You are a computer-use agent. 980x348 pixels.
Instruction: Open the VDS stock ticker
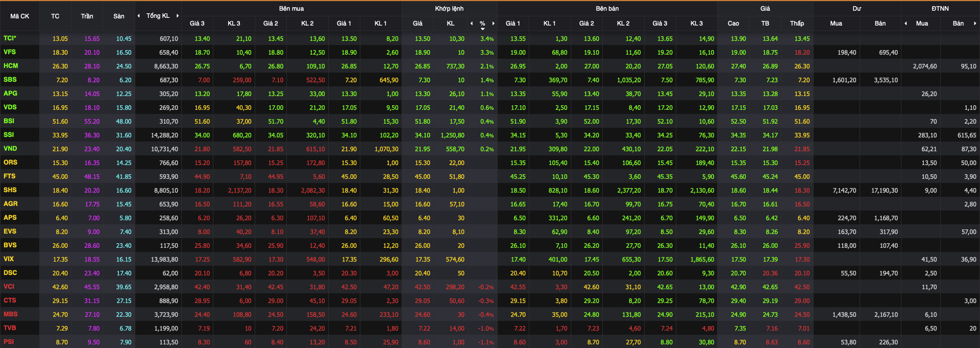click(10, 107)
